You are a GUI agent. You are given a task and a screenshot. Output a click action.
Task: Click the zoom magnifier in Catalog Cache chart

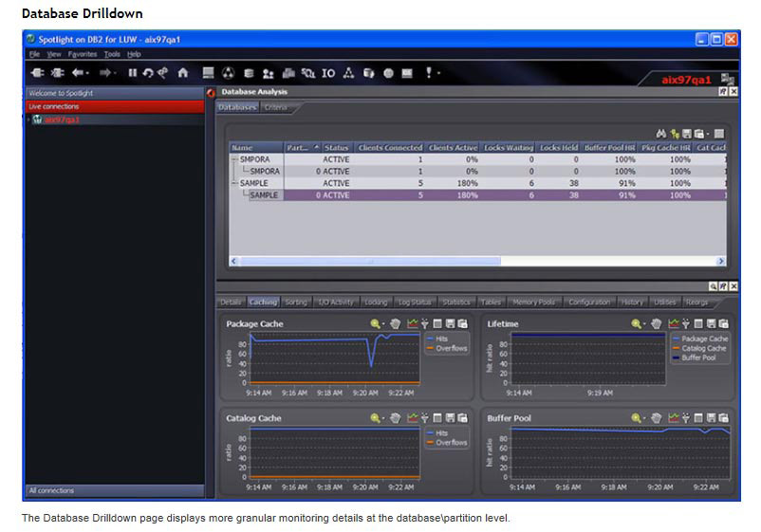(x=375, y=417)
